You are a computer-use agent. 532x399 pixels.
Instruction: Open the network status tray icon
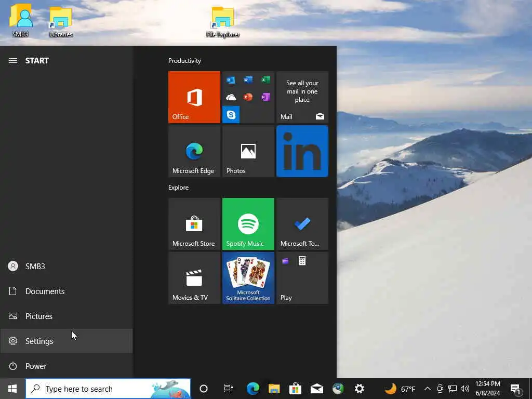[453, 389]
